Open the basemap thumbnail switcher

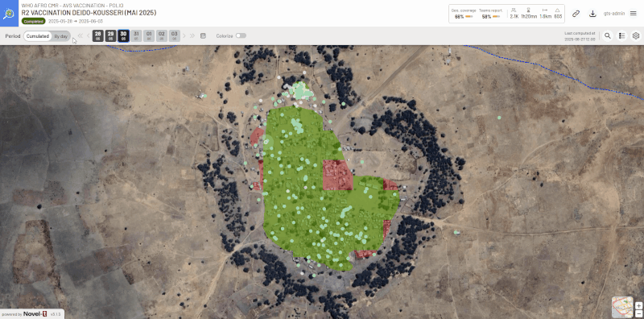(x=622, y=307)
